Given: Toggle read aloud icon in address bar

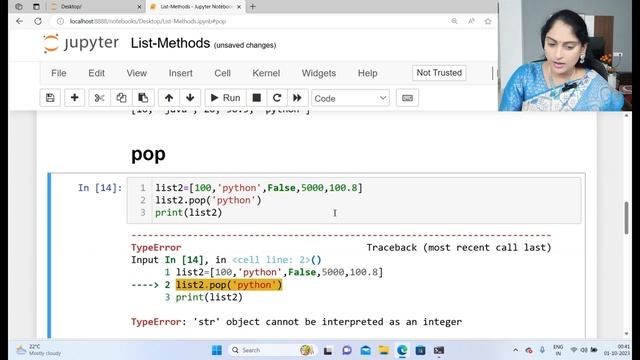Looking at the screenshot, I should 471,21.
